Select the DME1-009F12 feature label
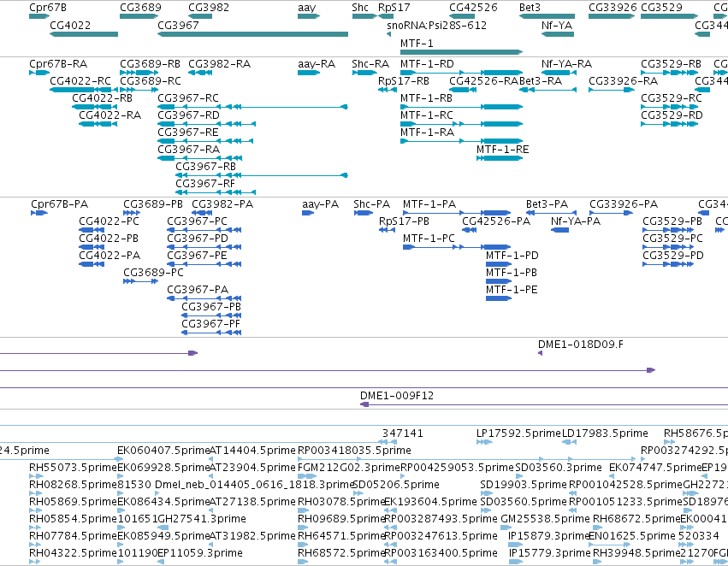This screenshot has width=728, height=566. coord(397,396)
